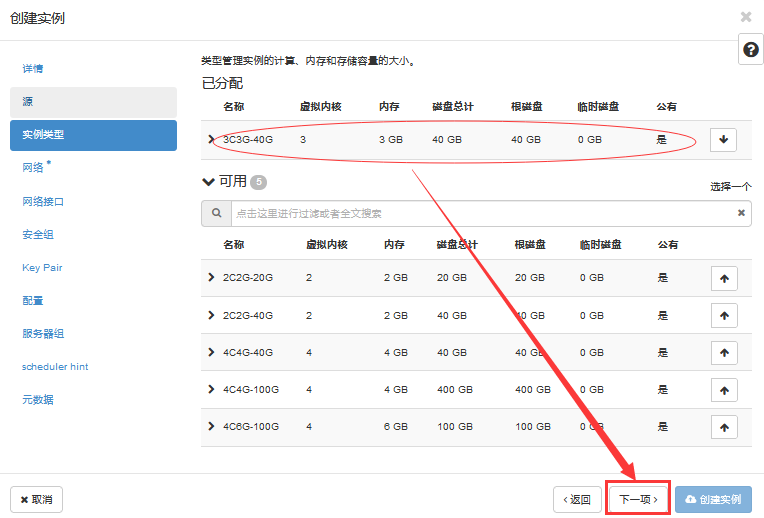Collapse the 可用 available section
This screenshot has width=764, height=518.
[x=208, y=182]
